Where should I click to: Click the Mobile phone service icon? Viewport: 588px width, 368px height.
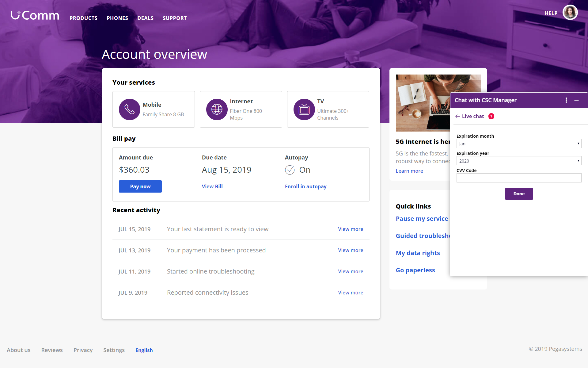(129, 109)
